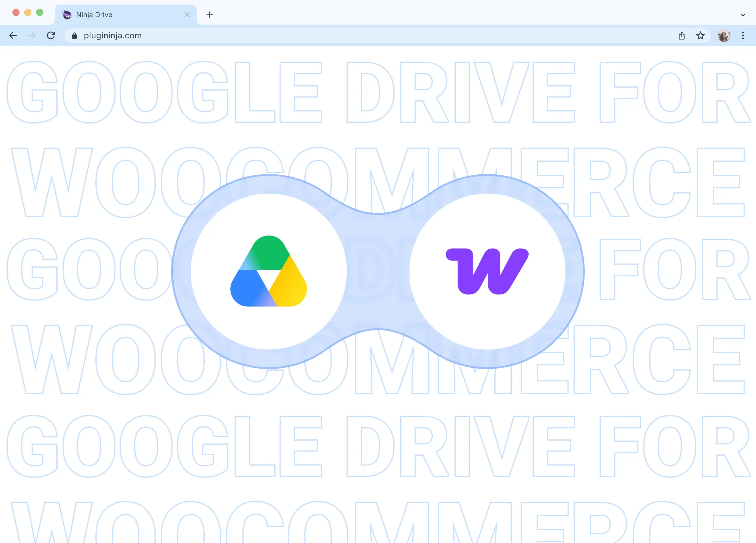The image size is (756, 543).
Task: Go back using the browser back arrow
Action: coord(13,35)
